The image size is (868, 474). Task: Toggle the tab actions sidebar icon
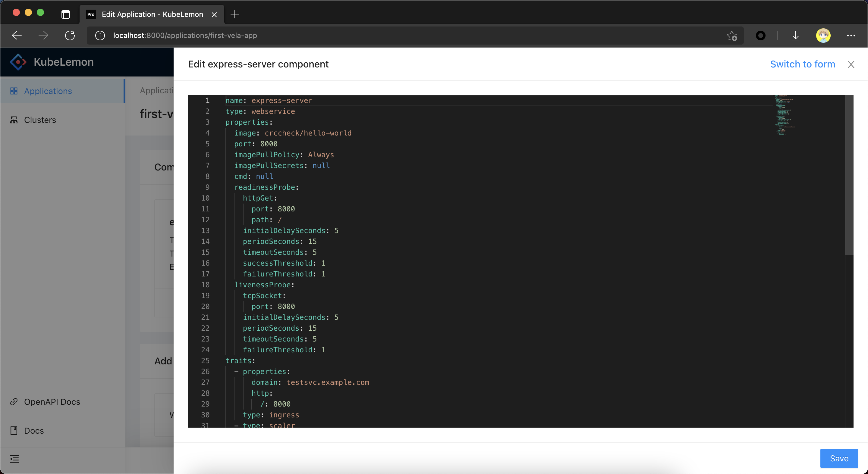coord(66,14)
